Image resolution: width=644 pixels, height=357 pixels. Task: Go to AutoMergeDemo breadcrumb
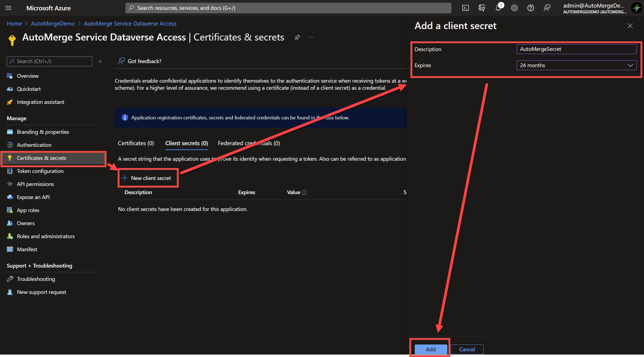[x=53, y=24]
